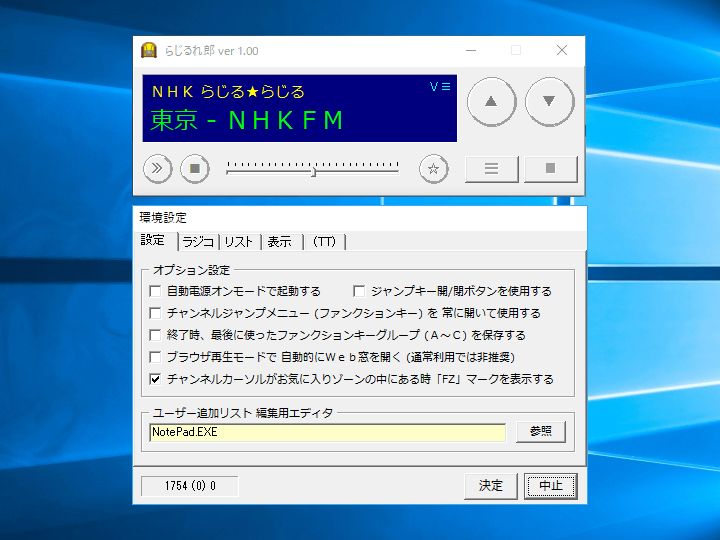Click the channel down arrow button
The width and height of the screenshot is (720, 540).
pos(549,101)
